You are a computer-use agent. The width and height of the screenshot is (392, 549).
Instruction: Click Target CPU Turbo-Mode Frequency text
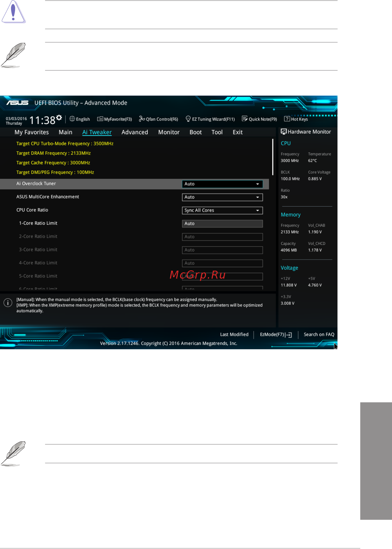pos(65,144)
